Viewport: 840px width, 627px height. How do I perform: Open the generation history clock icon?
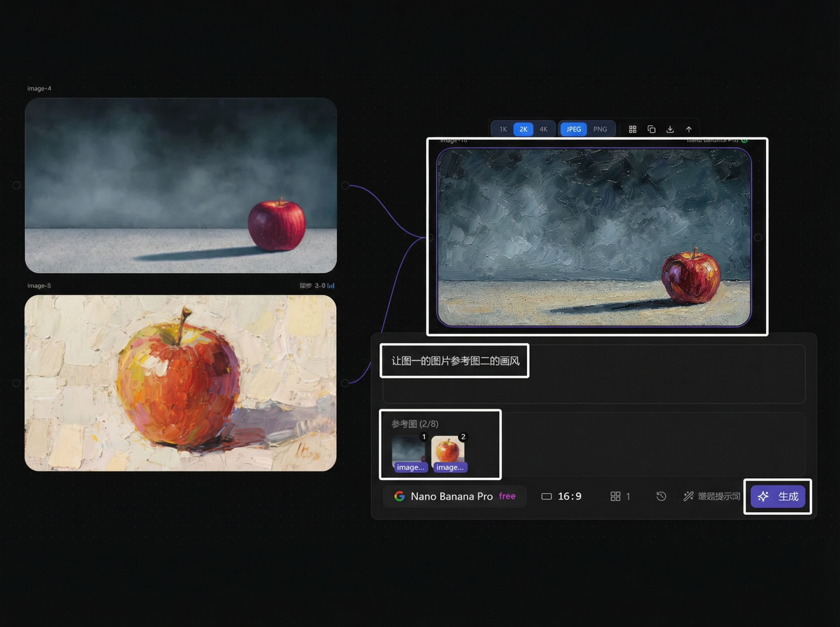pos(661,496)
